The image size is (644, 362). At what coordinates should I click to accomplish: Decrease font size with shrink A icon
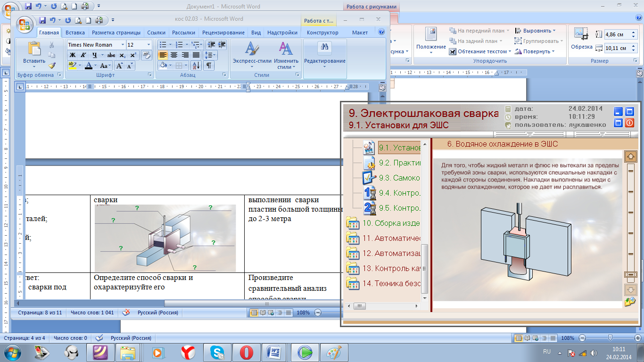130,66
